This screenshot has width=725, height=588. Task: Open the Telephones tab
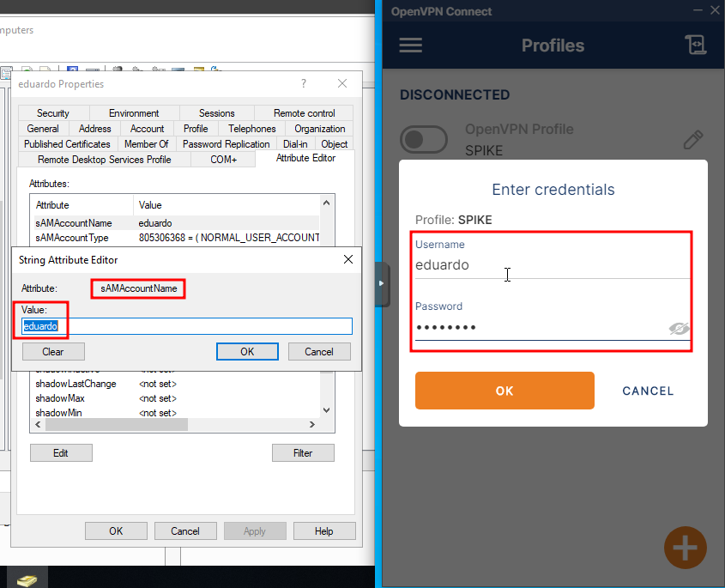[252, 129]
